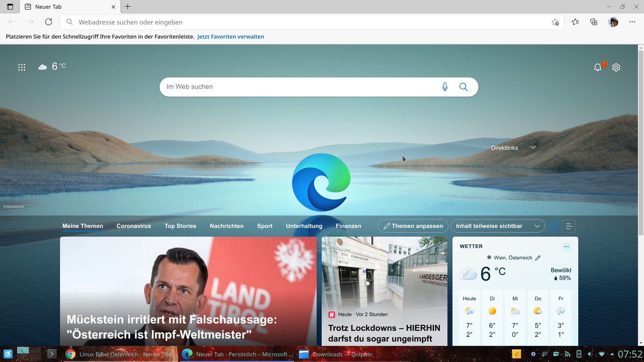The height and width of the screenshot is (362, 644).
Task: Switch feed to list layout view
Action: pos(569,226)
